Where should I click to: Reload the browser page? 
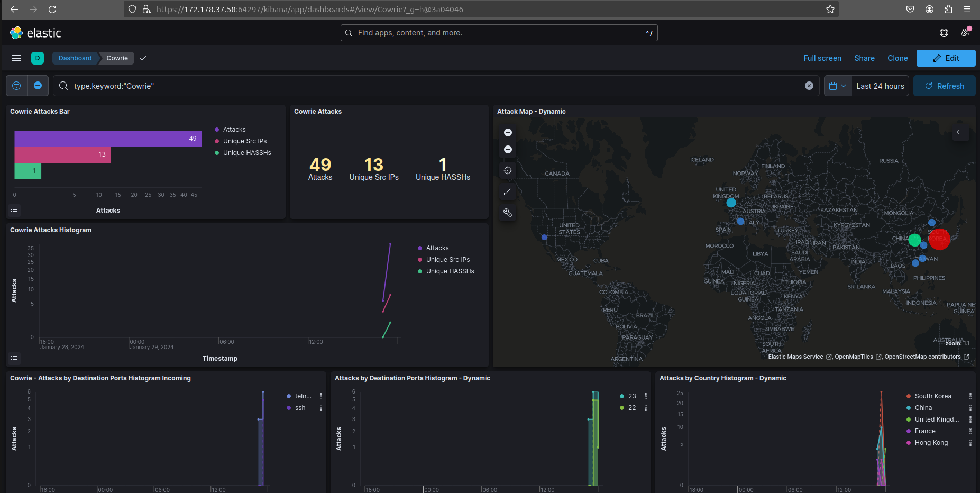52,9
